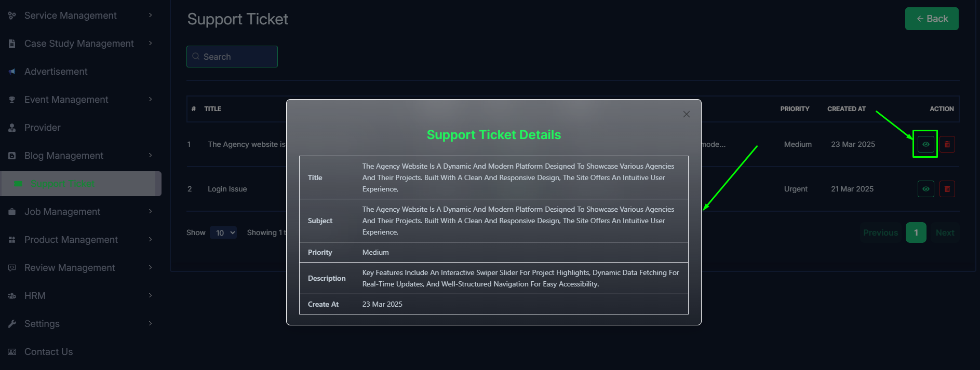
Task: Delete the first ticket with trash icon
Action: pos(947,144)
